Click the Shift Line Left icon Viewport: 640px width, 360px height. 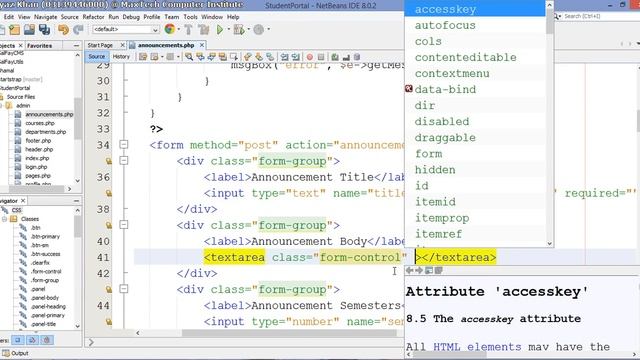pos(284,57)
